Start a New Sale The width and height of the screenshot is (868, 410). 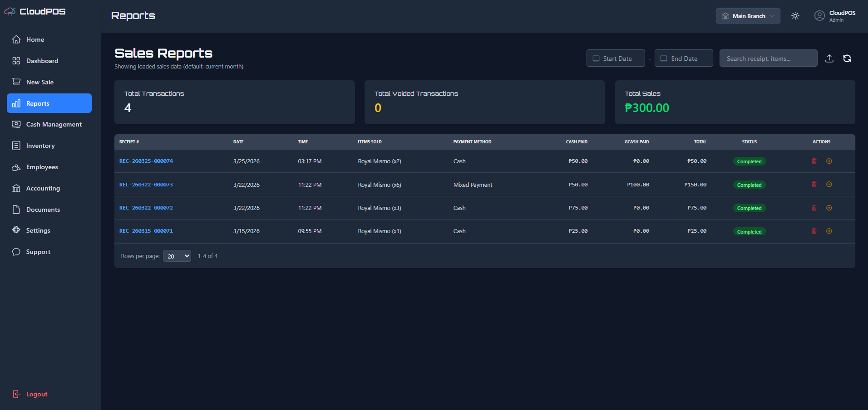[49, 82]
